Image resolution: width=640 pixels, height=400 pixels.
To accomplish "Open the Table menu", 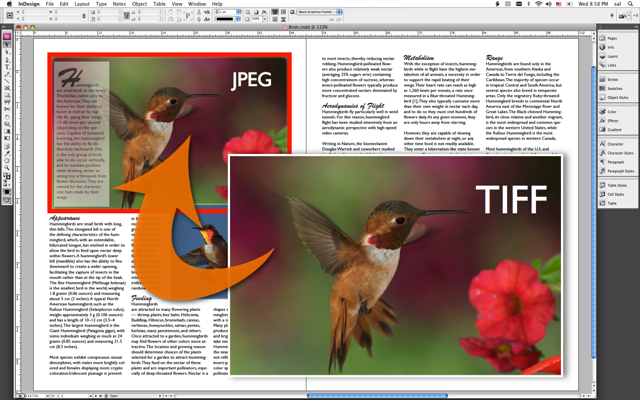I will [159, 4].
